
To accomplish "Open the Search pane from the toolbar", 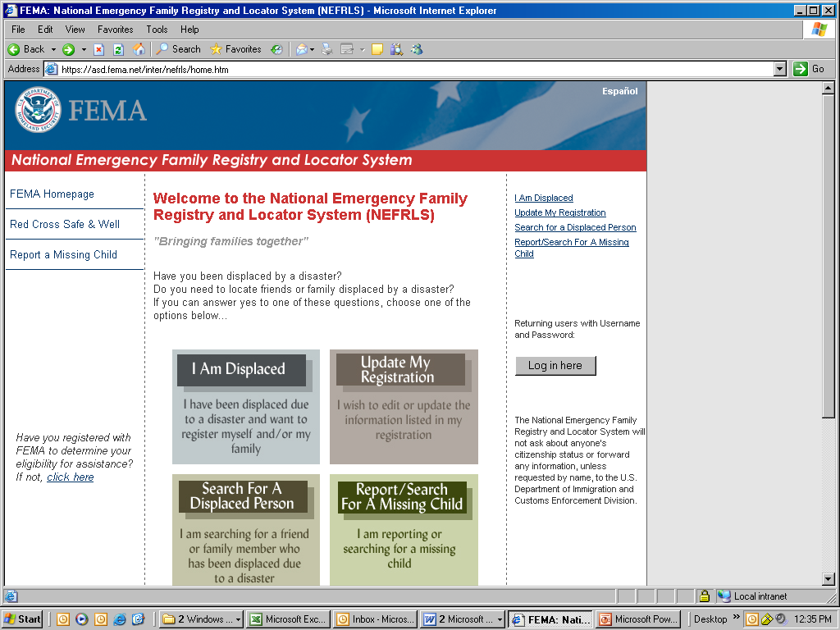I will [179, 49].
